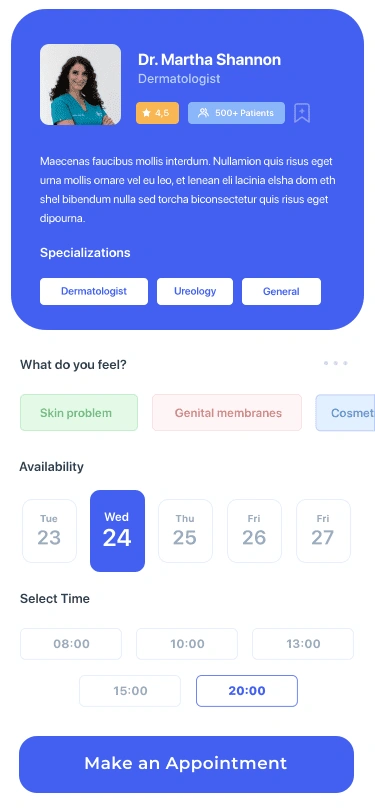Select the 13:00 time slot
Viewport: 375px width, 812px height.
pyautogui.click(x=303, y=644)
